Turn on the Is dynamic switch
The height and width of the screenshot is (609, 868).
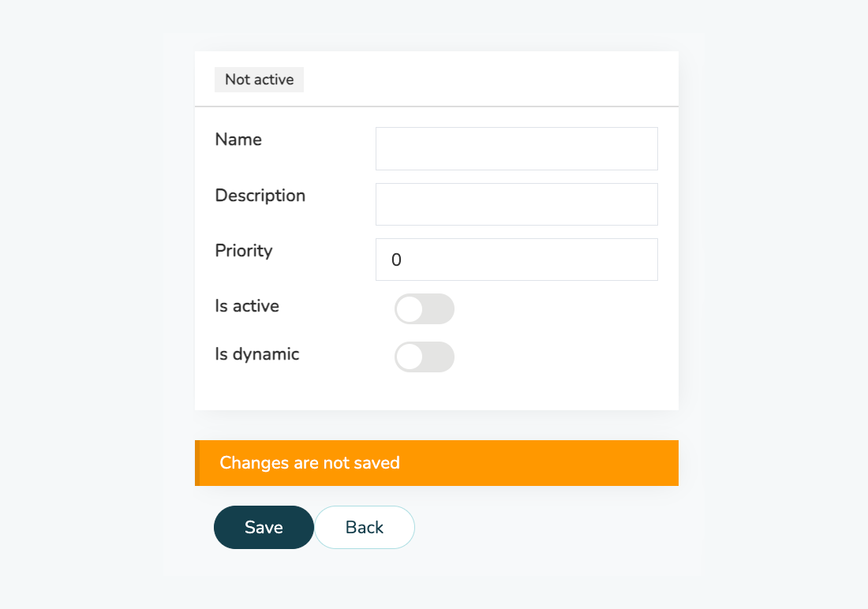click(x=425, y=357)
